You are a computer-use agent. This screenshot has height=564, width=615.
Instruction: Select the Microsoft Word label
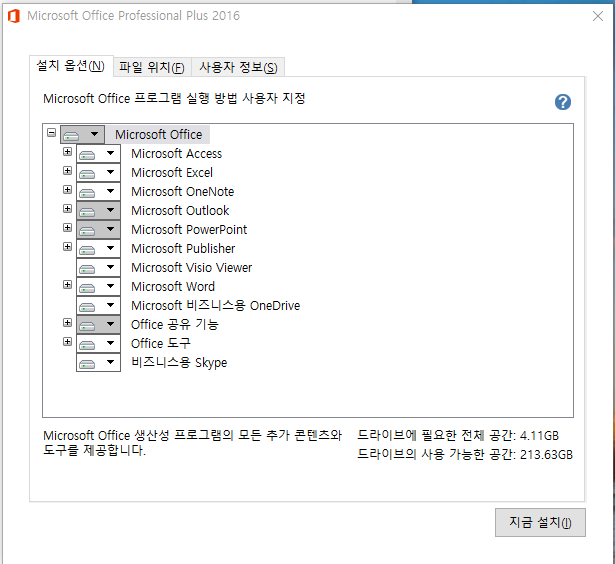pyautogui.click(x=173, y=287)
